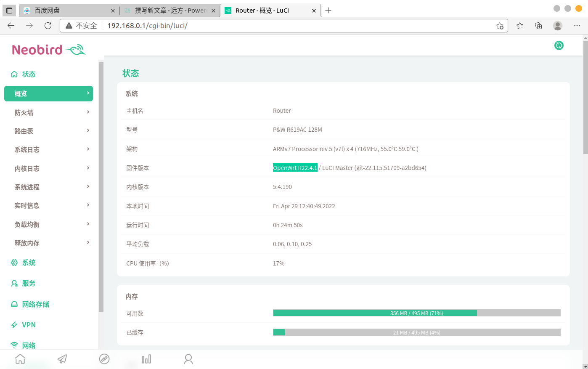Click the green refresh icon in header
The image size is (588, 369).
559,45
